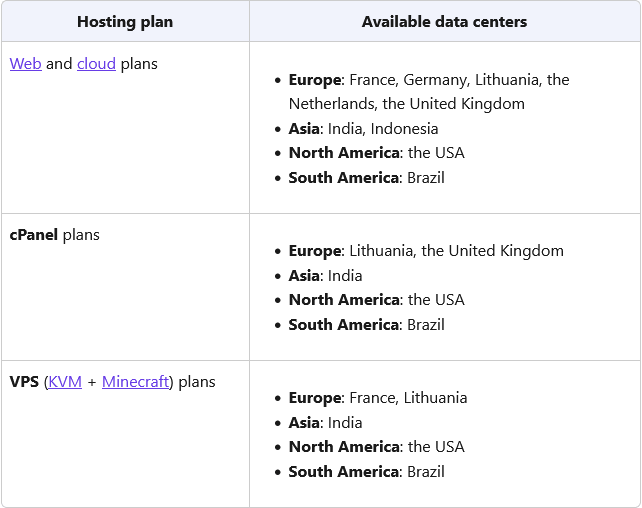Screen dimensions: 642x508
Task: Click the Asia: India, Indonesia entry
Action: coord(363,129)
